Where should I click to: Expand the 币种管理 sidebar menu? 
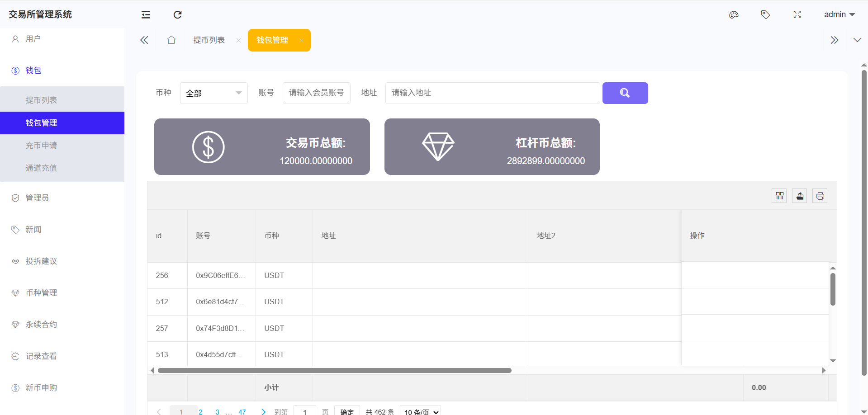41,293
